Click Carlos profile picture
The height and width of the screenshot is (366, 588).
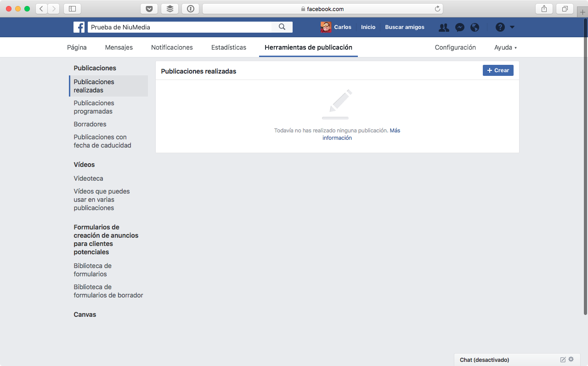326,27
